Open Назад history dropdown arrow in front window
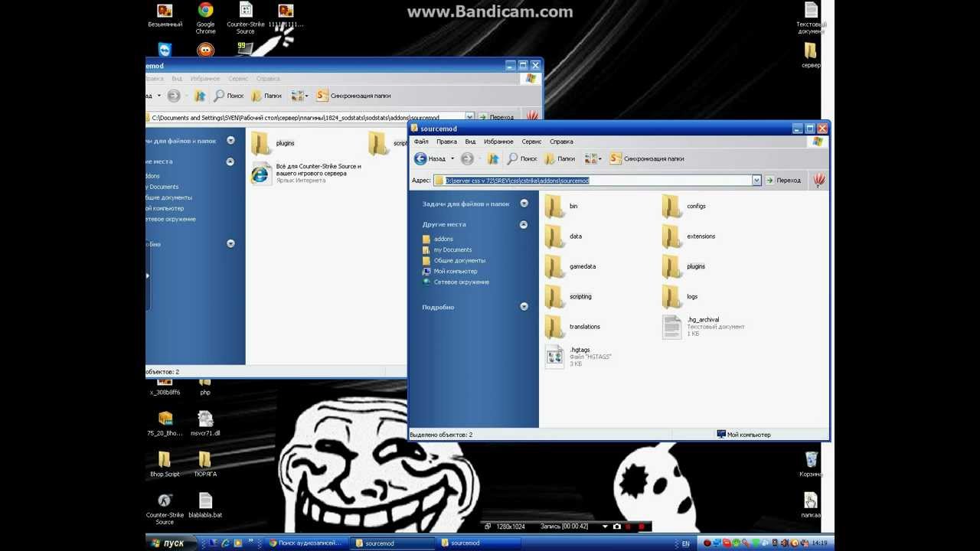The height and width of the screenshot is (551, 980). click(452, 158)
